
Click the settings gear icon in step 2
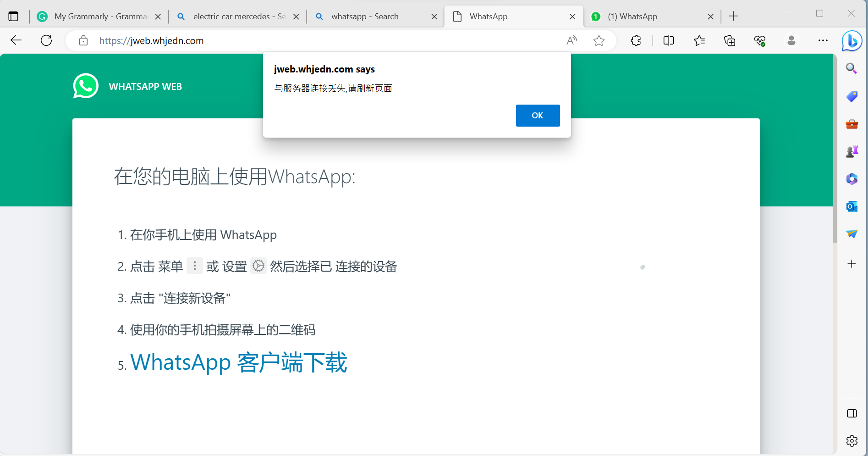tap(258, 266)
